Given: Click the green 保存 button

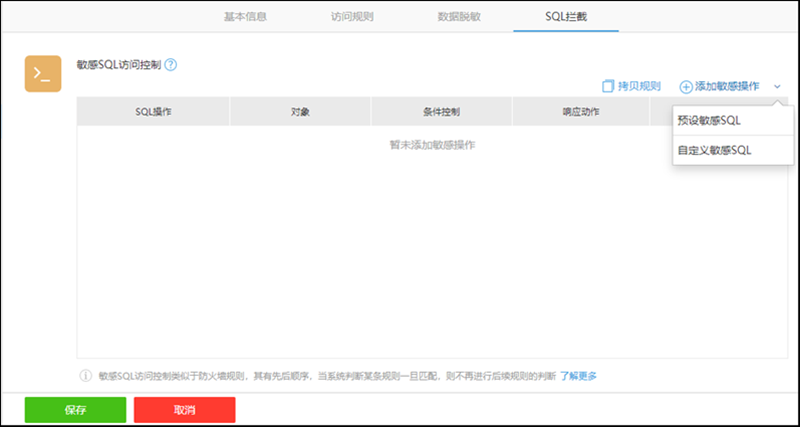Looking at the screenshot, I should pyautogui.click(x=76, y=410).
